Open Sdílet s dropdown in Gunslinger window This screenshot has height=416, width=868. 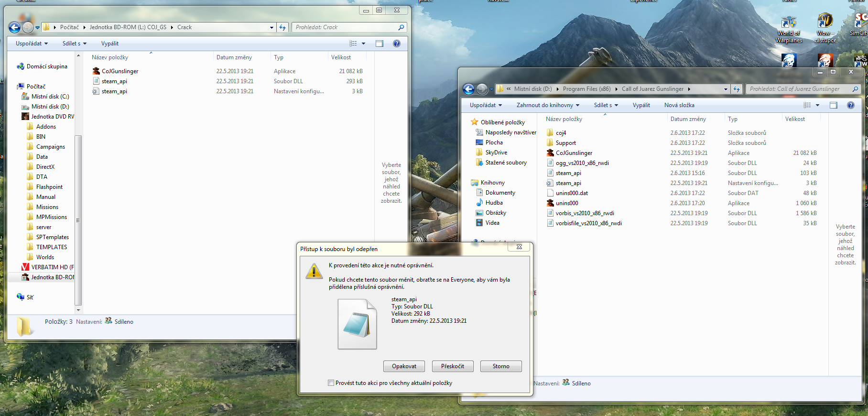click(x=606, y=105)
